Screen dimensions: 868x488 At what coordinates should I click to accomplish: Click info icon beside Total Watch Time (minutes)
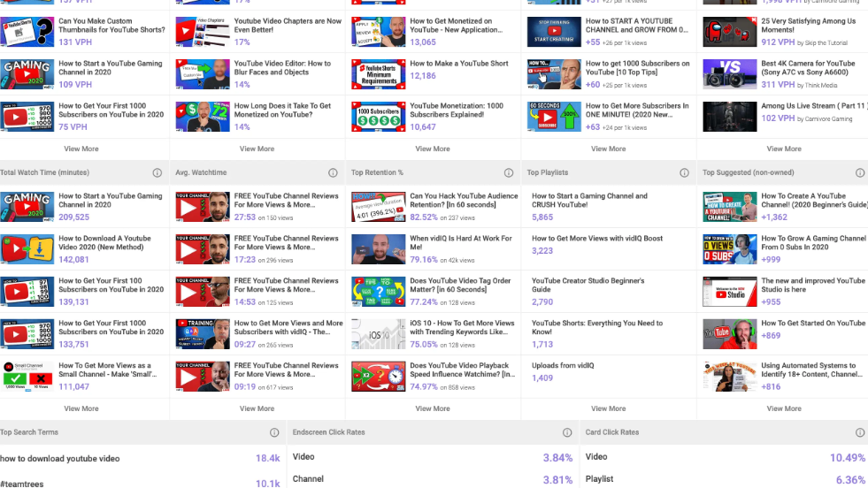(x=157, y=173)
